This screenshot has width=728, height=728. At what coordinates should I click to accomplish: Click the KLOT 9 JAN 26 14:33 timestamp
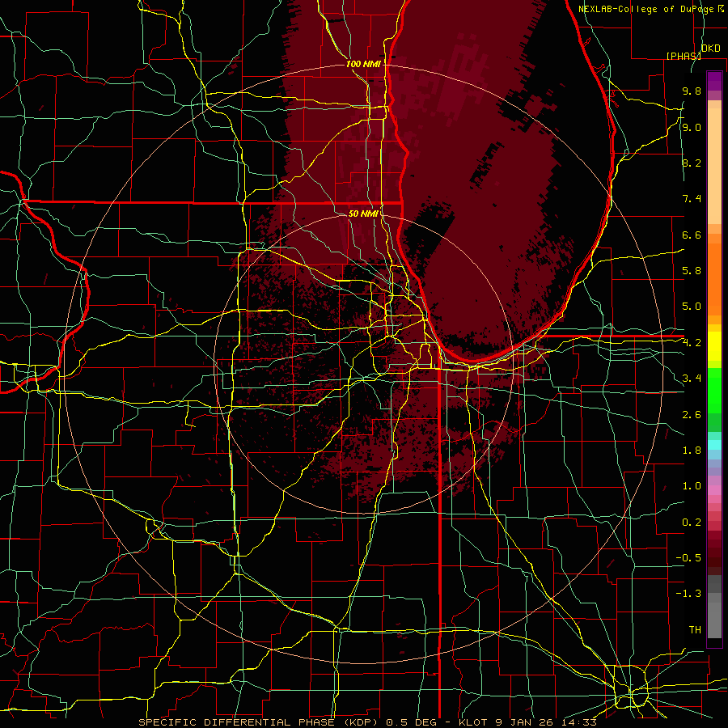pos(527,722)
